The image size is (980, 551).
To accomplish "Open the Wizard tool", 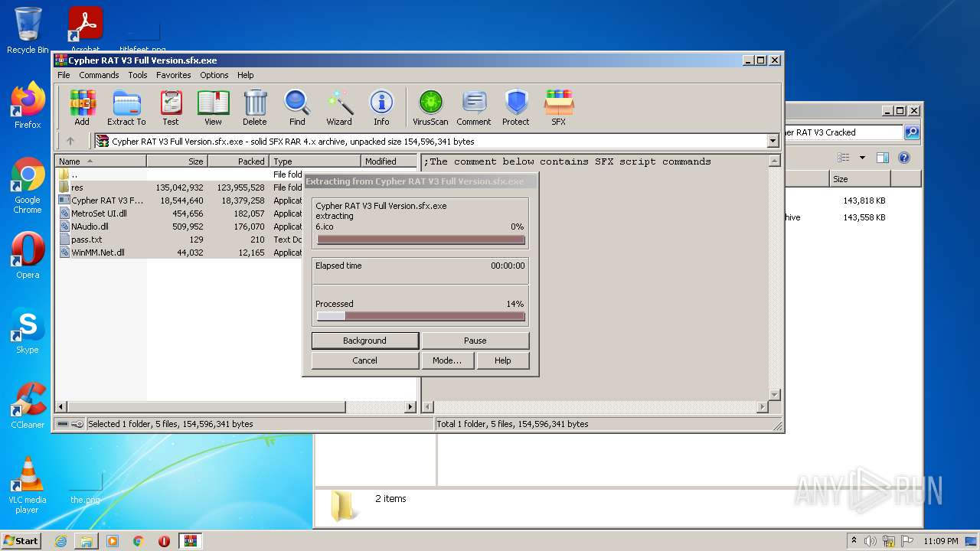I will [339, 107].
